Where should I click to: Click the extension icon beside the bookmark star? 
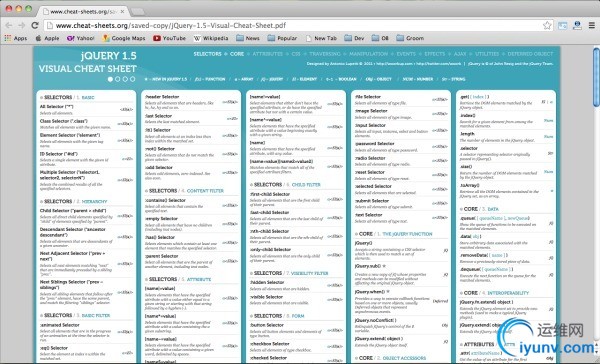coord(562,26)
